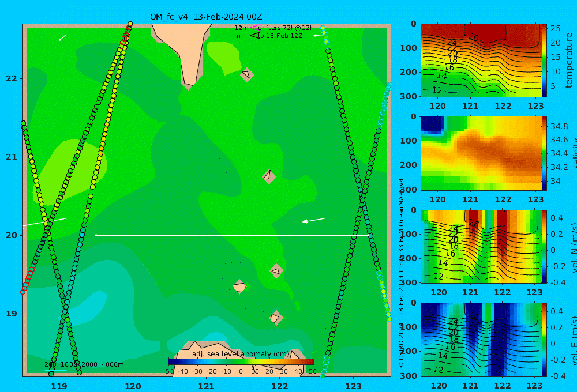The image size is (577, 392).
Task: Click the white section line along 20°N
Action: [x=232, y=235]
